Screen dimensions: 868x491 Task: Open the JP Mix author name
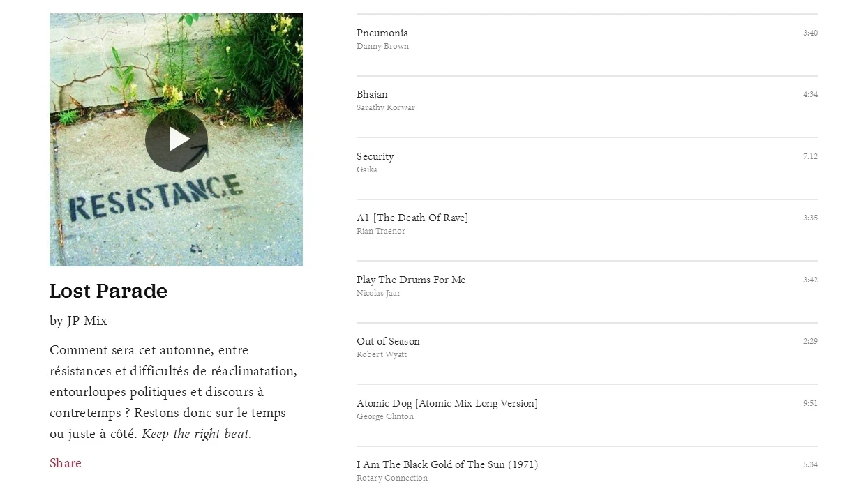point(87,321)
